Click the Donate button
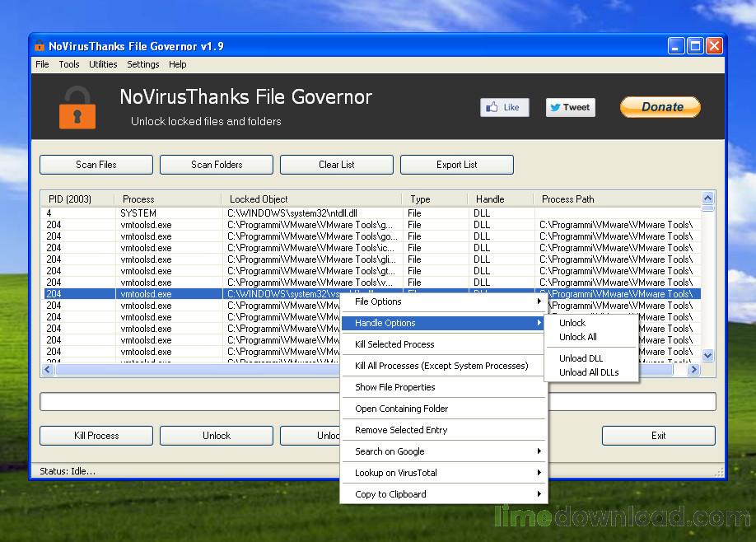The image size is (756, 542). [660, 107]
